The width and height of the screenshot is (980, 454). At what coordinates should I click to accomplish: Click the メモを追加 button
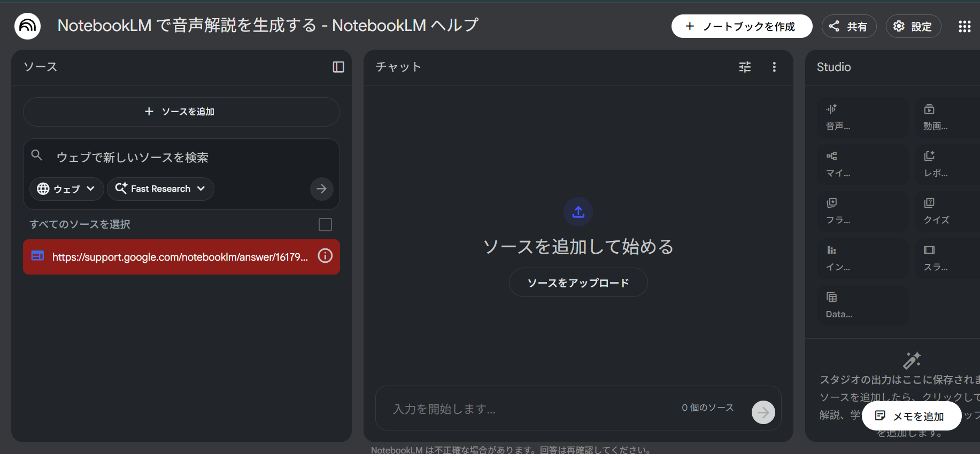[912, 416]
